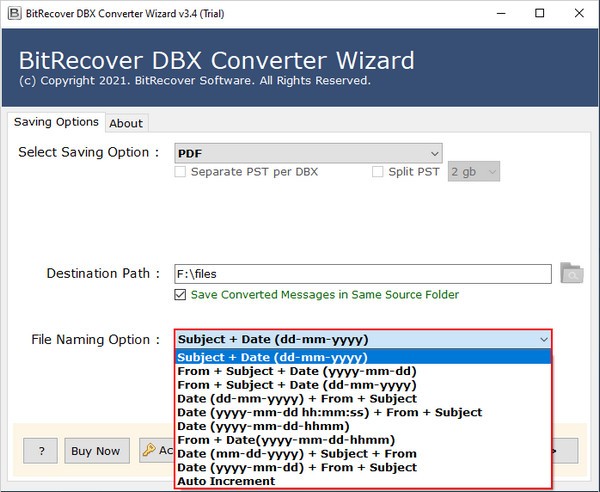The image size is (600, 492).
Task: Click the BitRecover logo in the title bar
Action: pos(15,13)
